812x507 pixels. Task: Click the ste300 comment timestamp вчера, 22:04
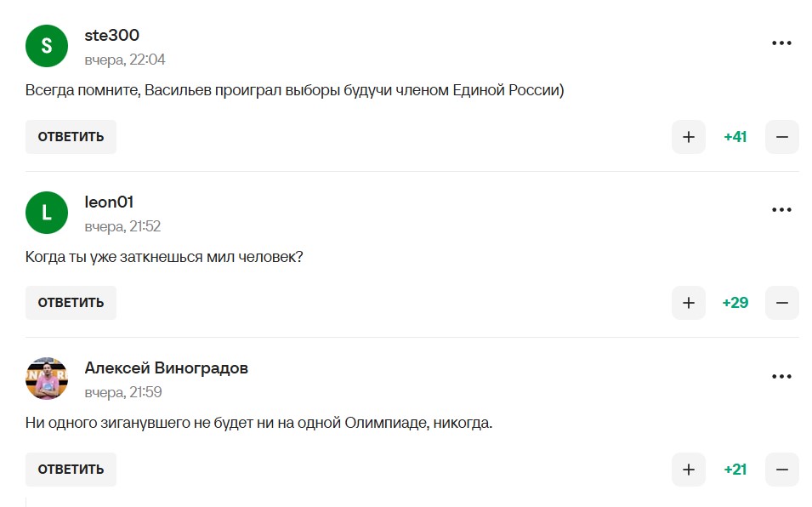(125, 60)
